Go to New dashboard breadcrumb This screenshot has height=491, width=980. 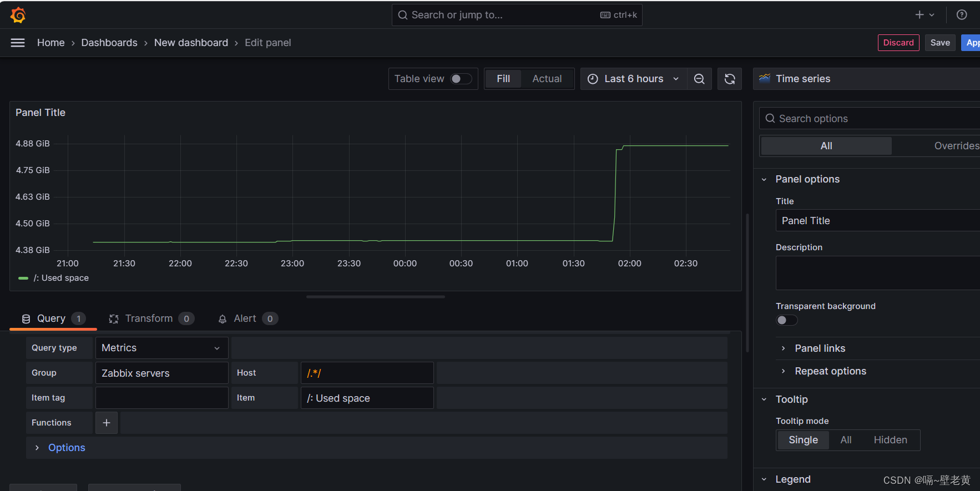click(191, 43)
